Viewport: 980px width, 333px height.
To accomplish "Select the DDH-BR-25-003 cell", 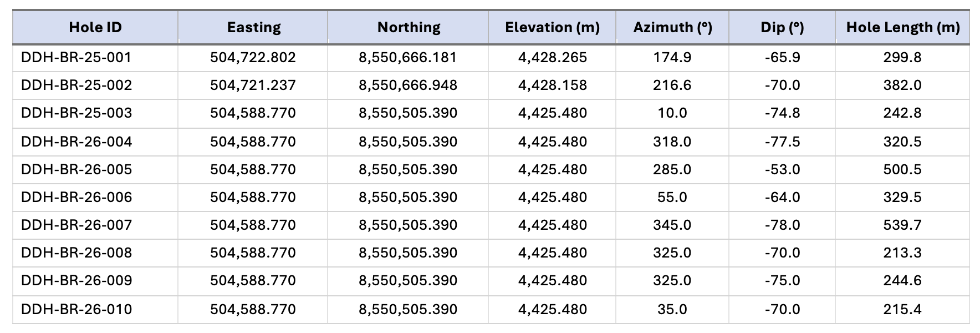I will click(x=76, y=113).
